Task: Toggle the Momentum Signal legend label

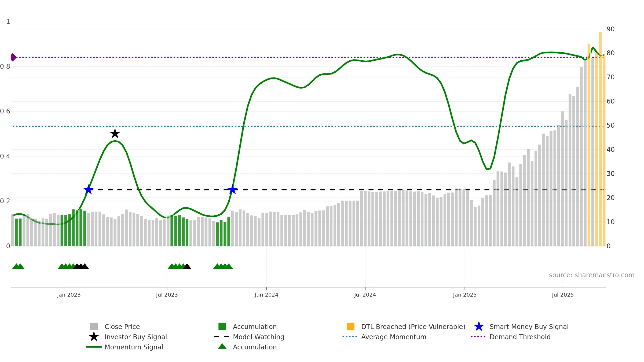Action: coord(134,347)
